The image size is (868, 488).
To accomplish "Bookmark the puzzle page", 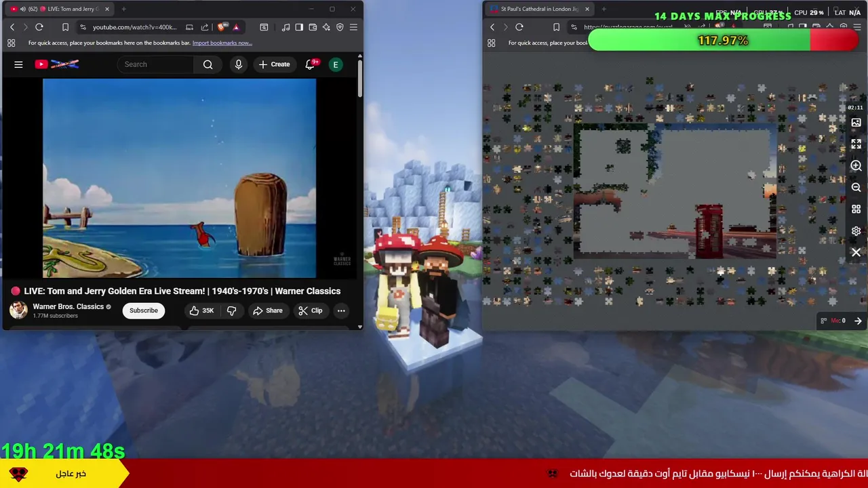I will pyautogui.click(x=556, y=27).
